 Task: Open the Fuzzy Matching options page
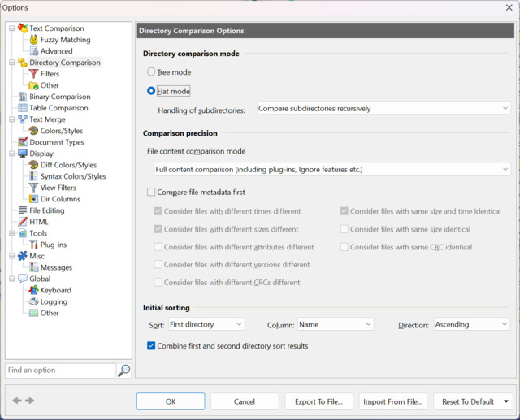(x=65, y=40)
